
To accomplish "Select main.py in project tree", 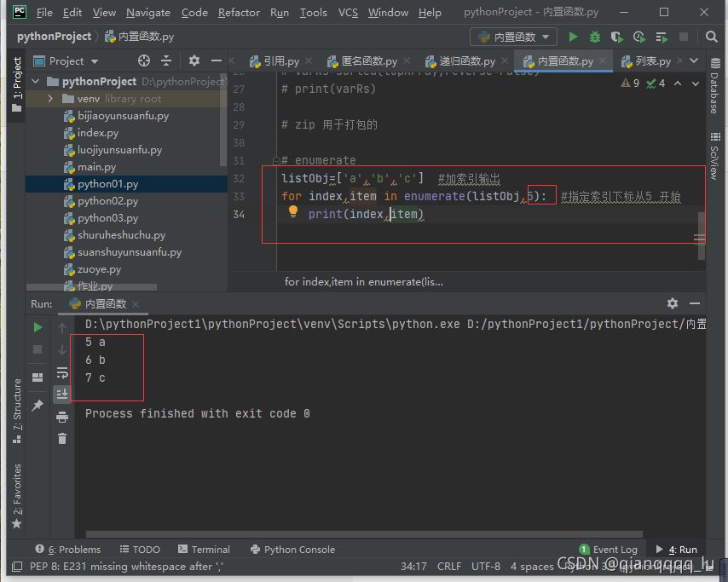I will pos(95,167).
